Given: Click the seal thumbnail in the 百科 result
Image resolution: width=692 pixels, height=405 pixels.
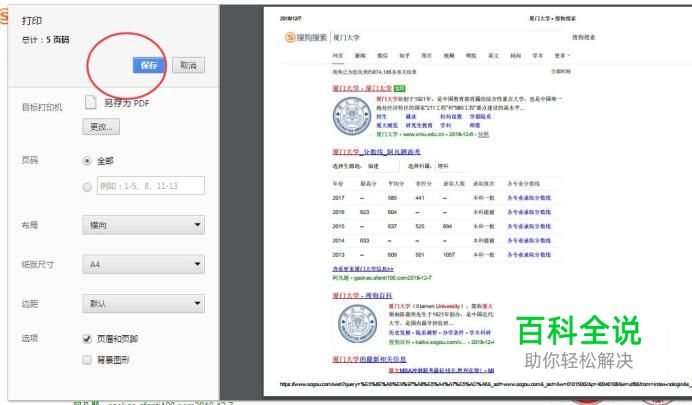Looking at the screenshot, I should coord(357,323).
